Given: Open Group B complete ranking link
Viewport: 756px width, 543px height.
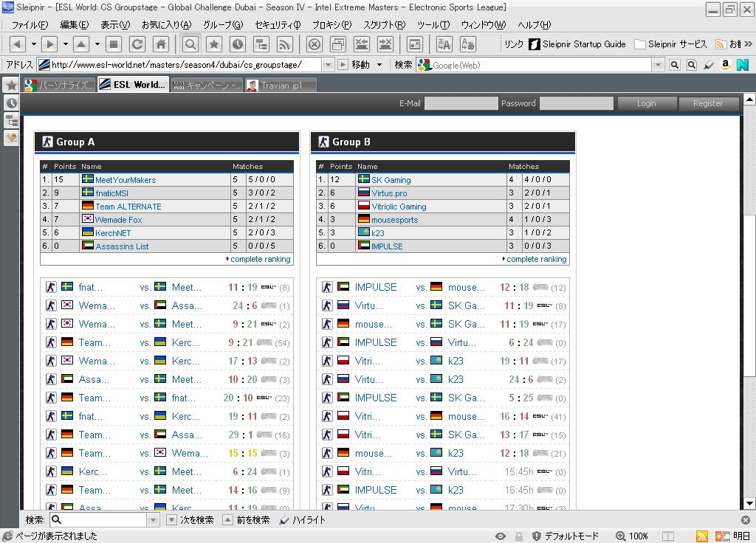Looking at the screenshot, I should pyautogui.click(x=537, y=259).
